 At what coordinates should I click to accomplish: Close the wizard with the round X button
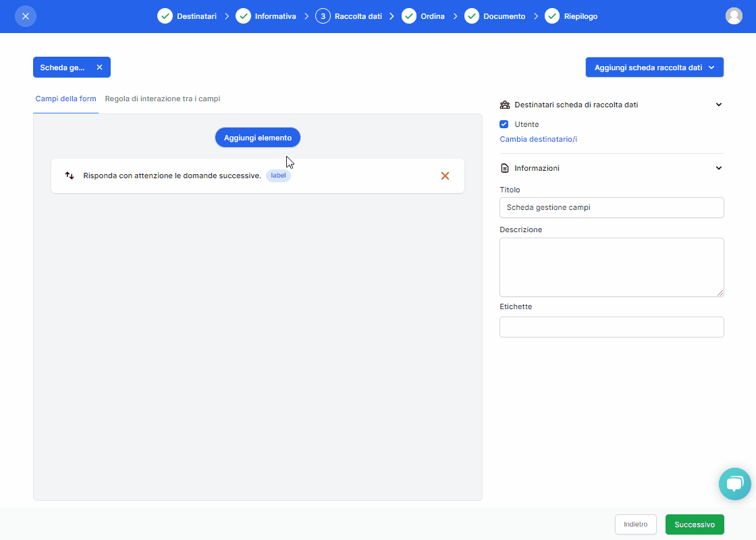[x=26, y=16]
